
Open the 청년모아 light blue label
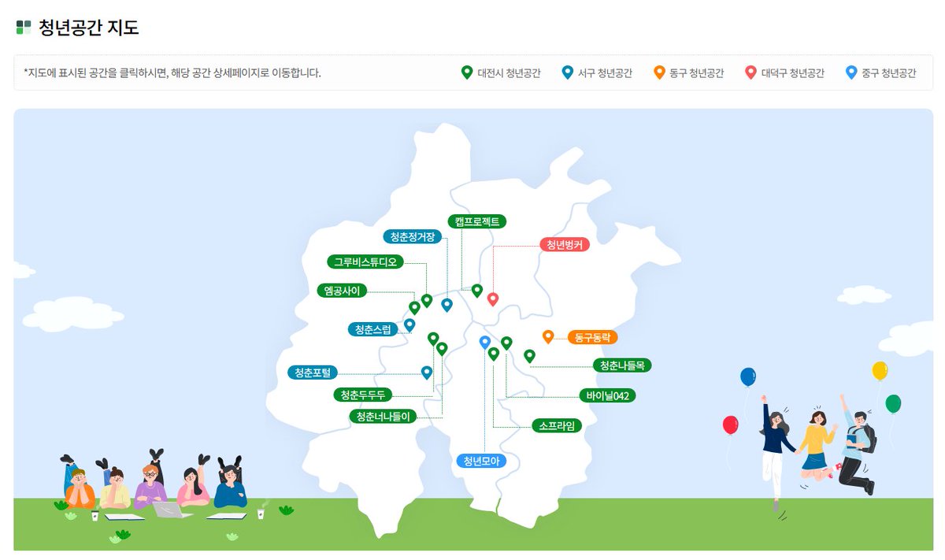(481, 462)
